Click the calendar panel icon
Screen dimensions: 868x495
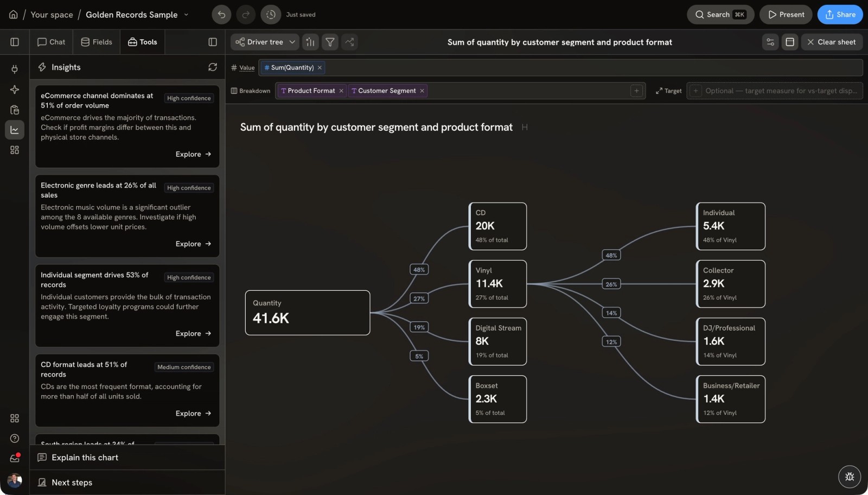point(790,42)
